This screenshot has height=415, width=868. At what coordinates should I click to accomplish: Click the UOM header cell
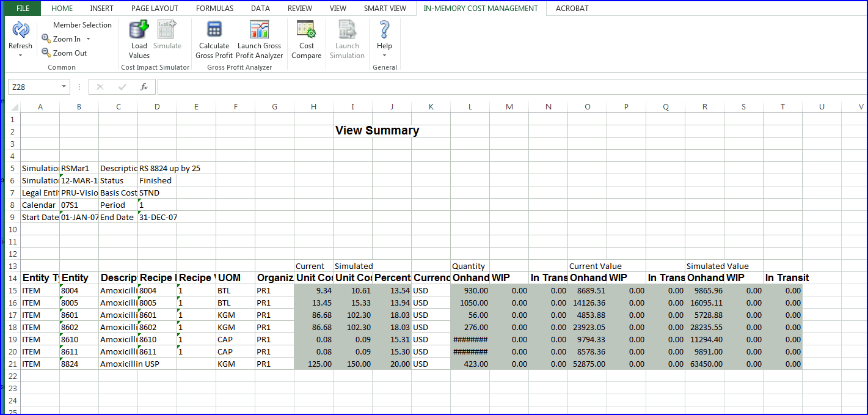click(235, 278)
